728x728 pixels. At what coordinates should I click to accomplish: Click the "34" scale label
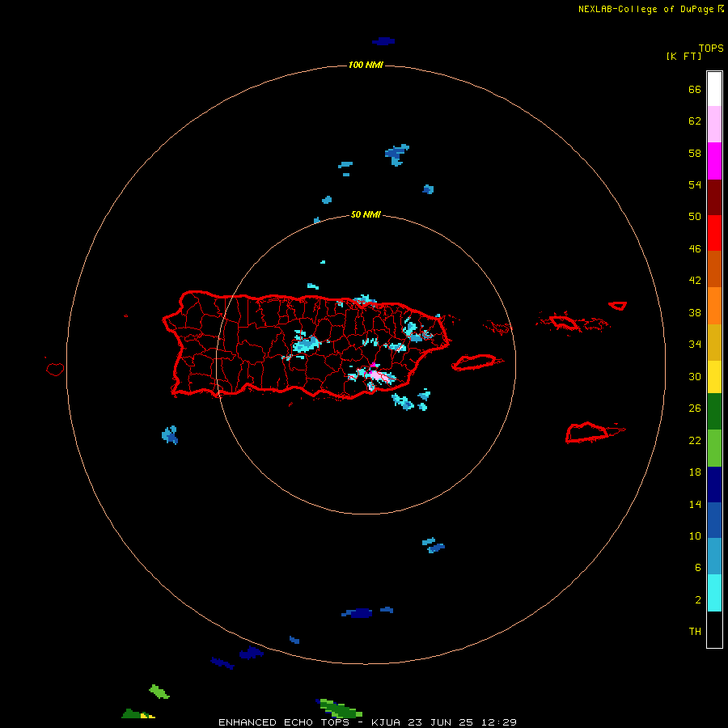(x=695, y=345)
